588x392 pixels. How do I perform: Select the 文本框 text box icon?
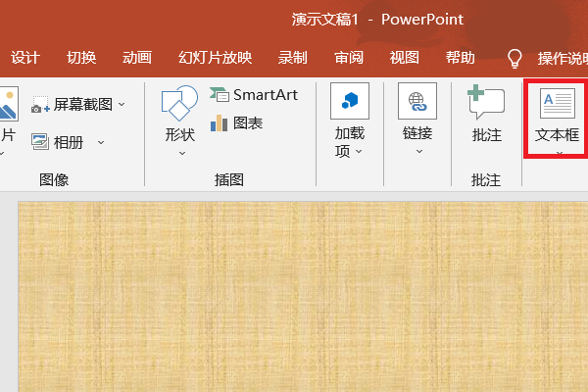(558, 105)
